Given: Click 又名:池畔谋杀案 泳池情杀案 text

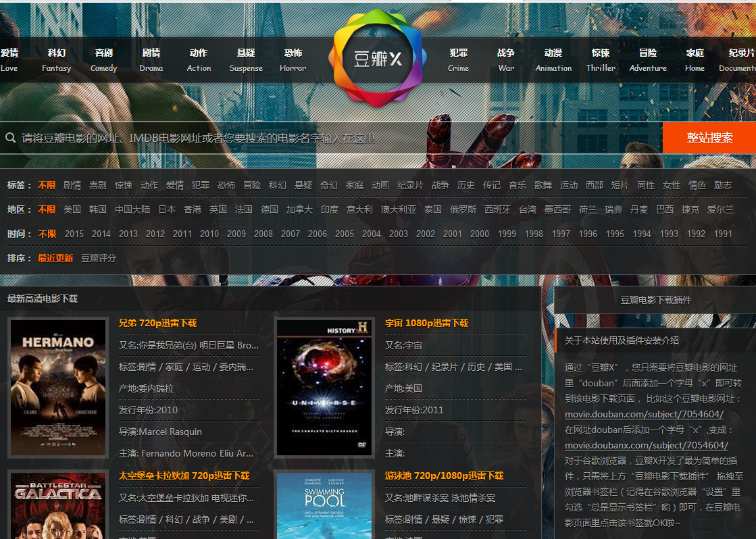Looking at the screenshot, I should coord(440,498).
